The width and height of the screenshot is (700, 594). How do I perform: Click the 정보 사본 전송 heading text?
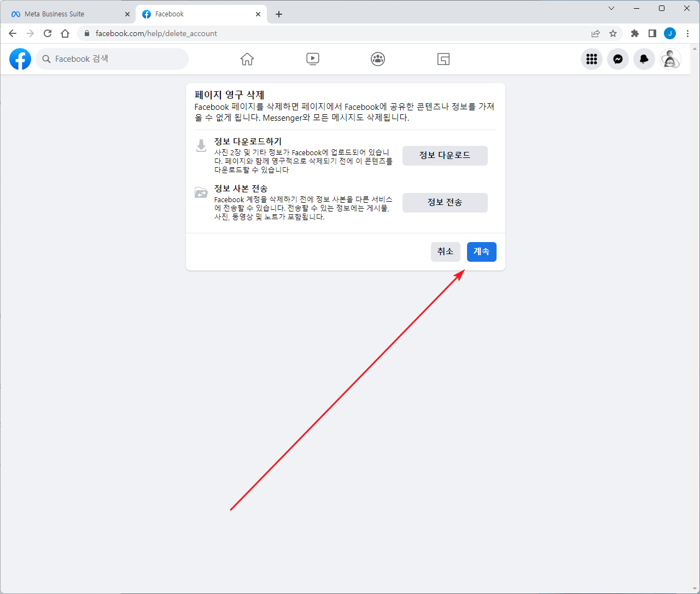241,189
